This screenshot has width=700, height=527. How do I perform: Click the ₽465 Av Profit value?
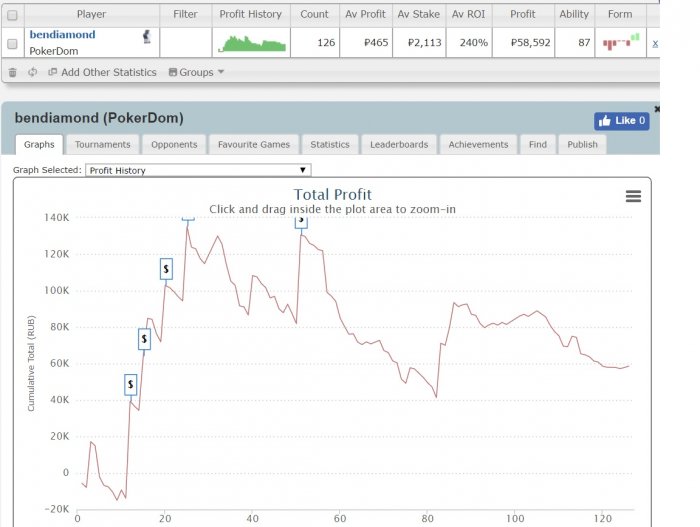click(x=376, y=43)
